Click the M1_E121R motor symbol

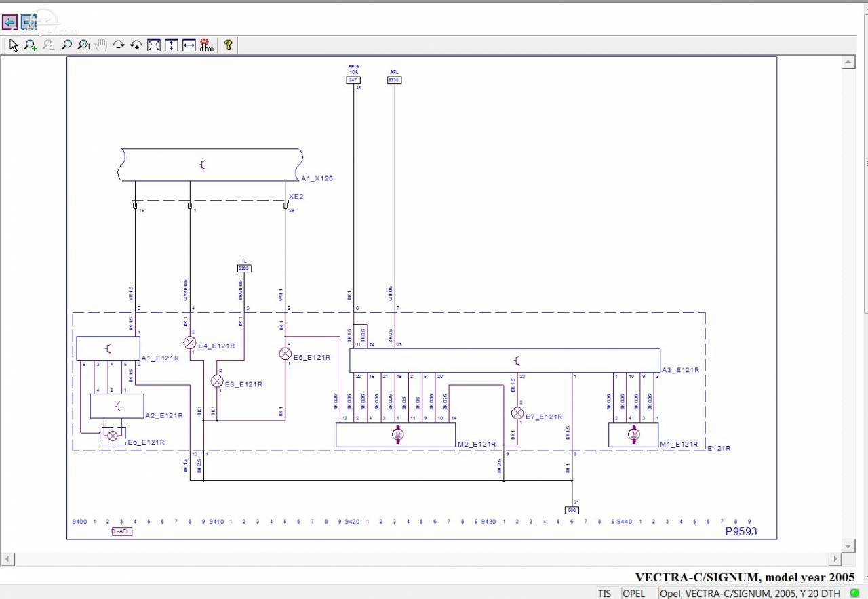[x=633, y=434]
